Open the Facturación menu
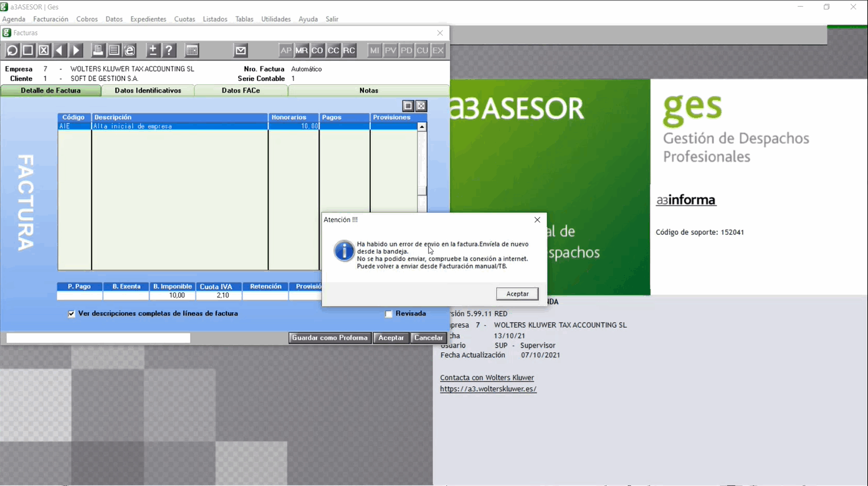The width and height of the screenshot is (868, 486). pos(50,19)
